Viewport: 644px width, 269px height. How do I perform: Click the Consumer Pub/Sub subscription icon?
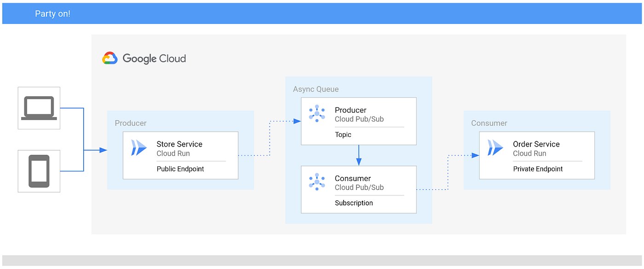[317, 181]
